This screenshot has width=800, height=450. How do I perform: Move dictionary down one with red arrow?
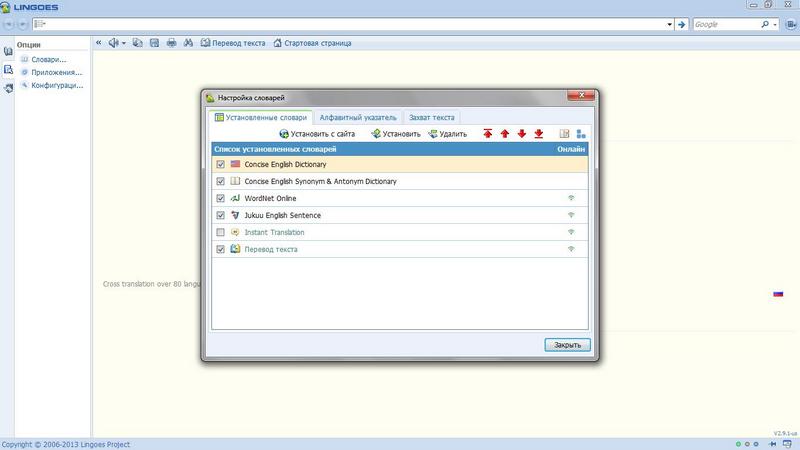[x=521, y=134]
